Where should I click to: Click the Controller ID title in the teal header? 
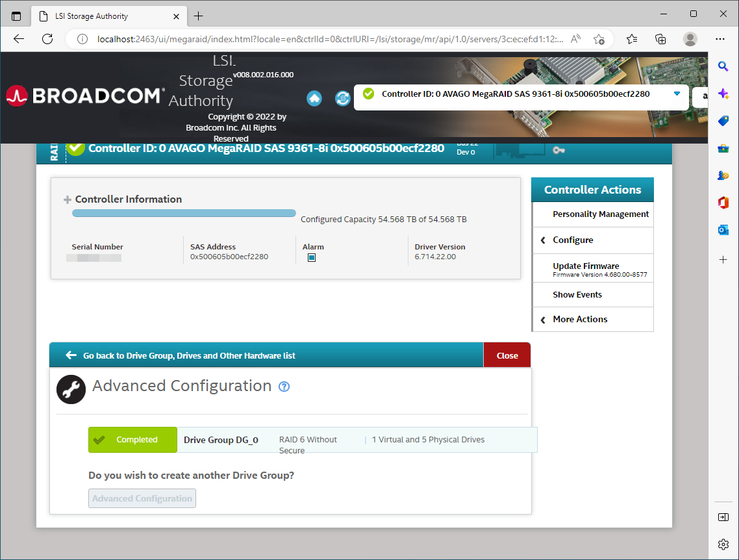pyautogui.click(x=266, y=149)
